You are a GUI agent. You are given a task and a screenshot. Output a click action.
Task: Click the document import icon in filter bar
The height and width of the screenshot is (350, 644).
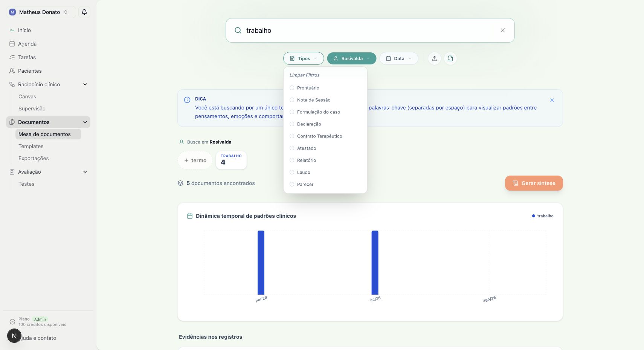point(450,58)
